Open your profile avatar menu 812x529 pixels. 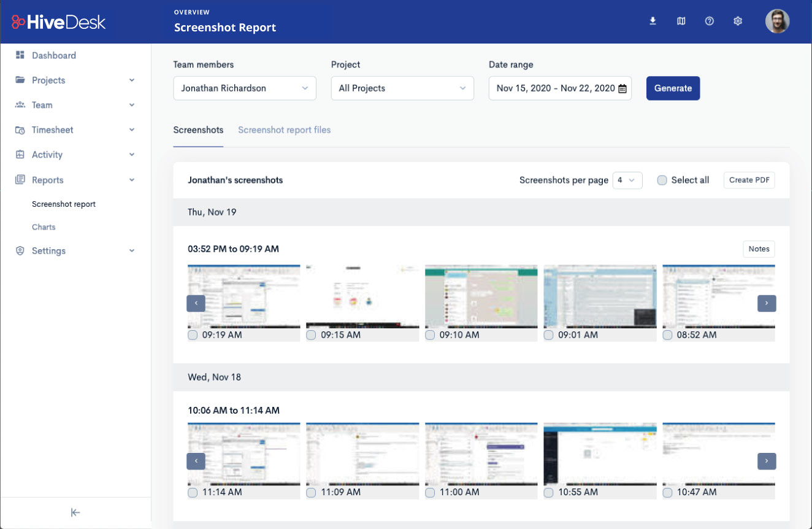[x=778, y=20]
